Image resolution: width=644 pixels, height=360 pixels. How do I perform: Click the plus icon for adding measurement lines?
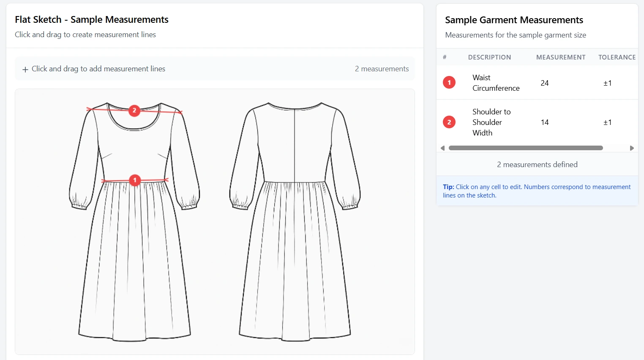tap(25, 69)
